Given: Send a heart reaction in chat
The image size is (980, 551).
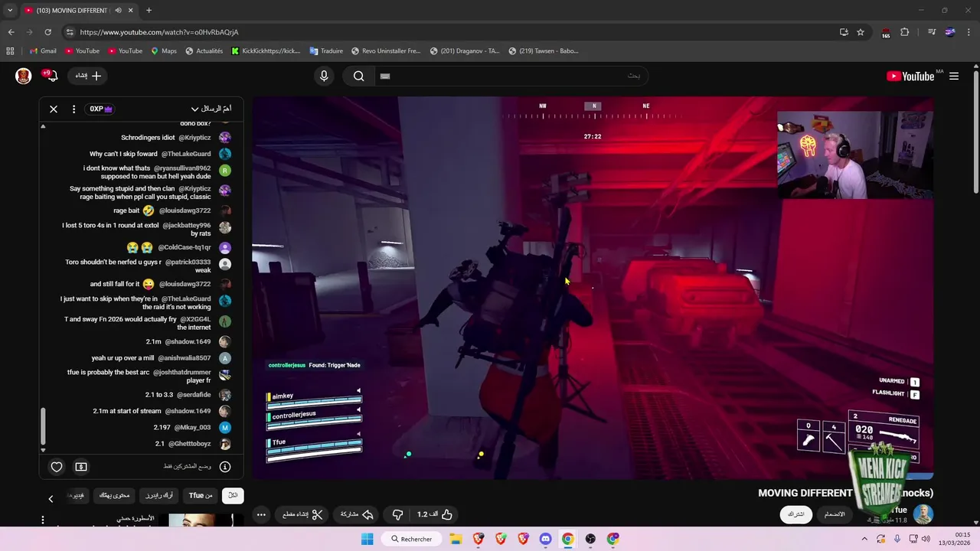Looking at the screenshot, I should click(57, 467).
